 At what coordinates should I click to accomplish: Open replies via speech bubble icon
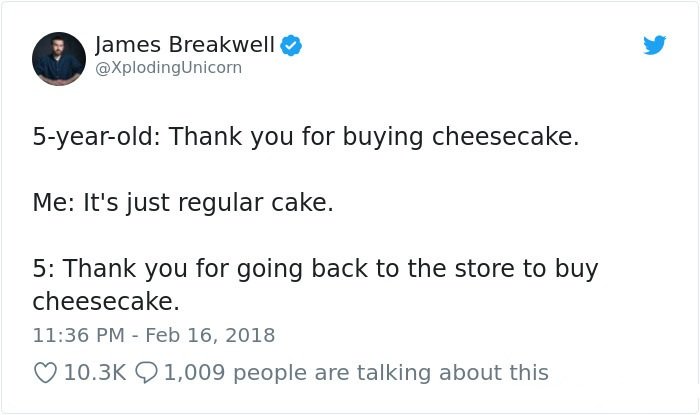146,373
